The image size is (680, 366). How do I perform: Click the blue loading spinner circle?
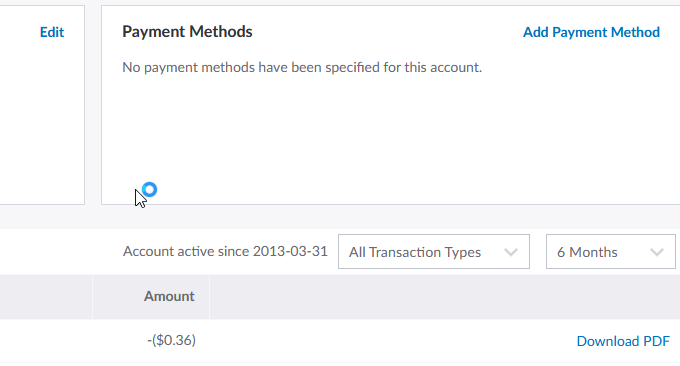[150, 190]
